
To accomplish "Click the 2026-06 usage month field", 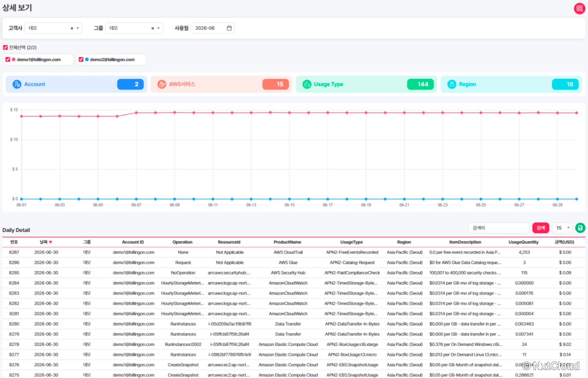I will [x=212, y=28].
